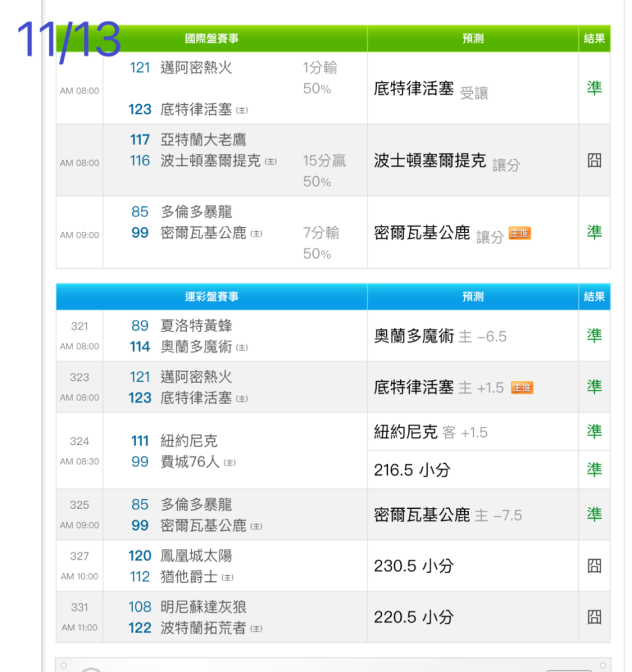Click the AM 11:00 game time
The image size is (632, 672).
(x=79, y=628)
